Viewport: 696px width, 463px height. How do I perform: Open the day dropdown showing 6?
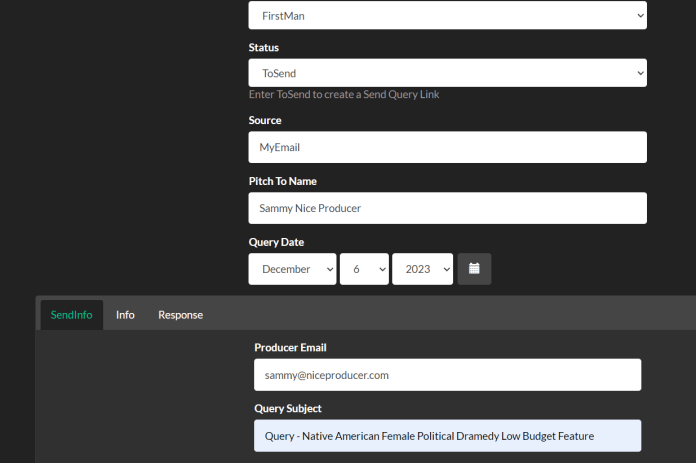[364, 269]
